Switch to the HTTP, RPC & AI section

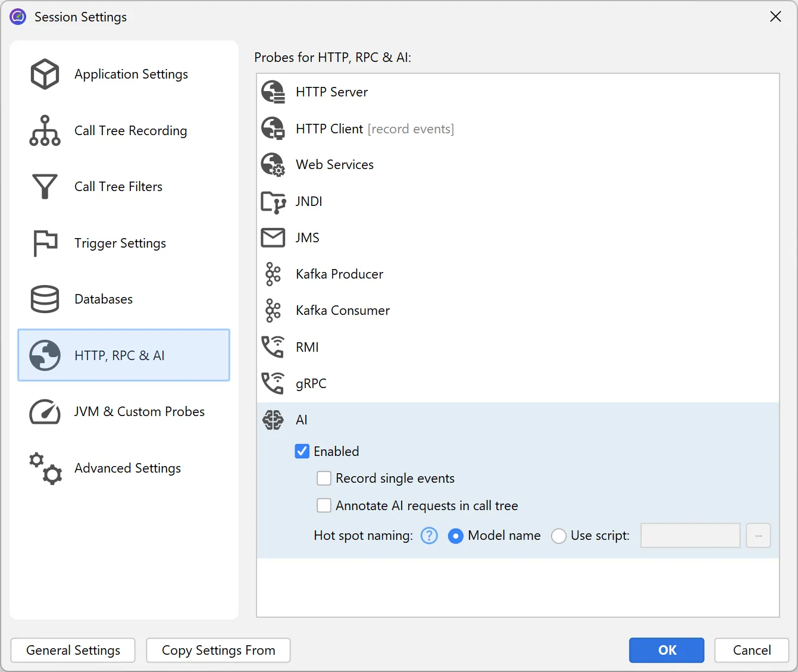(x=119, y=355)
